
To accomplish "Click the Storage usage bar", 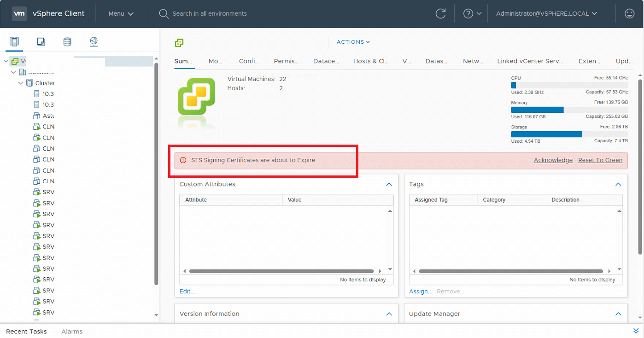I will click(569, 134).
